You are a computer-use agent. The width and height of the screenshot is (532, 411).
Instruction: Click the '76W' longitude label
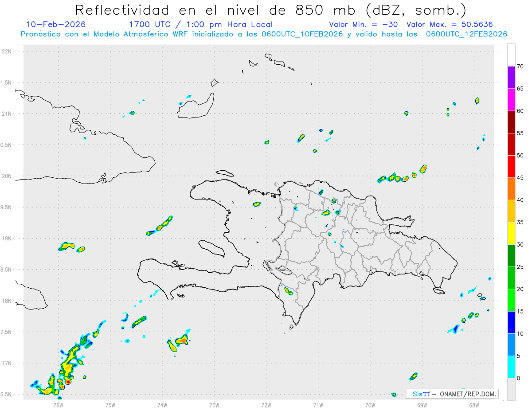click(x=58, y=405)
